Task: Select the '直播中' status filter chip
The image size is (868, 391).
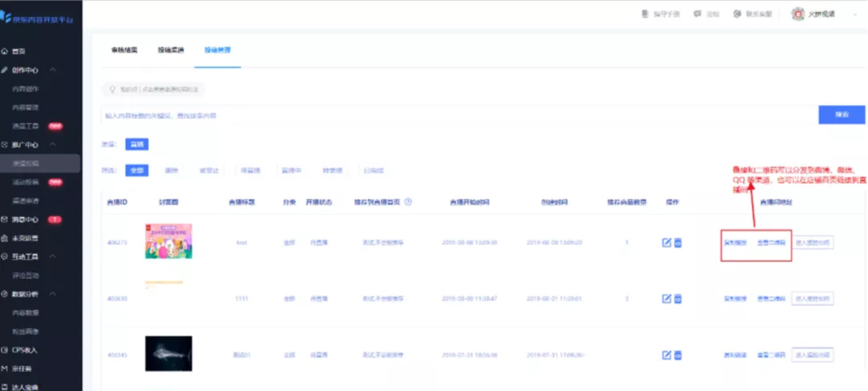Action: tap(291, 171)
